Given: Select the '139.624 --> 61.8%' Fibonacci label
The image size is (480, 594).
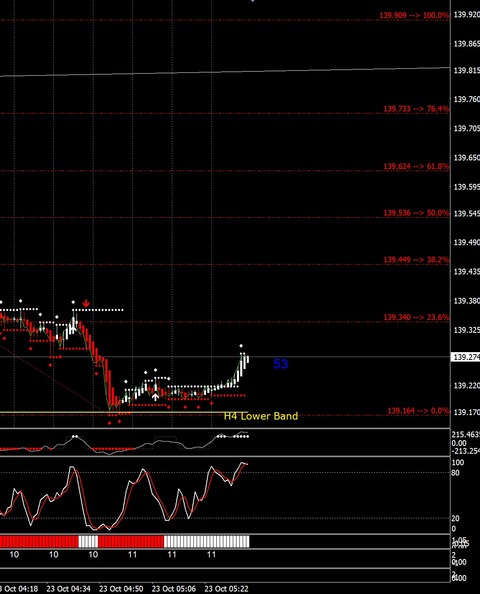Looking at the screenshot, I should tap(416, 166).
